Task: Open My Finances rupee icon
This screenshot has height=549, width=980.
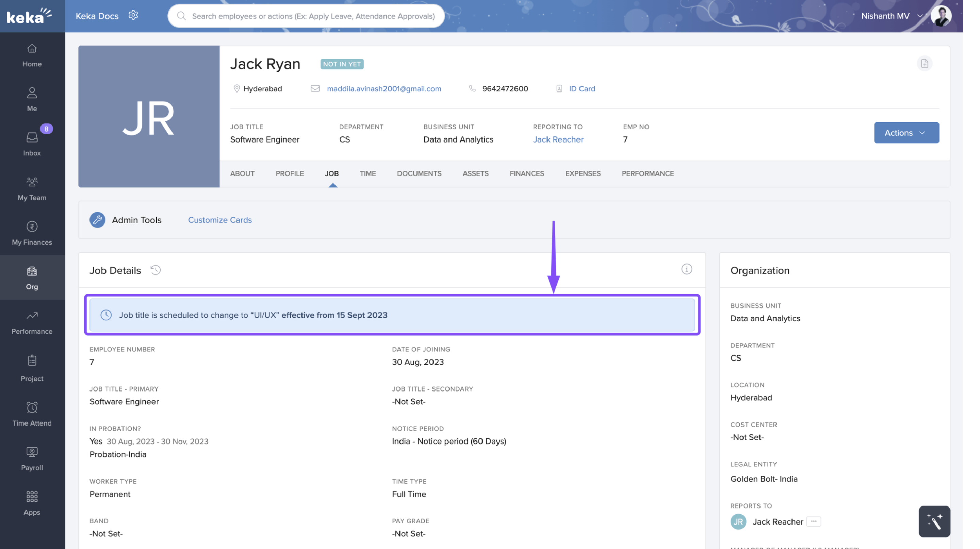Action: coord(32,227)
